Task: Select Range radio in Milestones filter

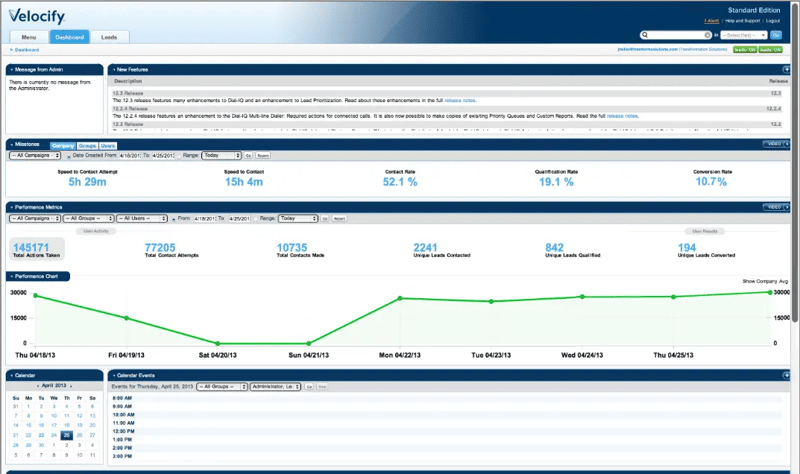Action: [178, 156]
